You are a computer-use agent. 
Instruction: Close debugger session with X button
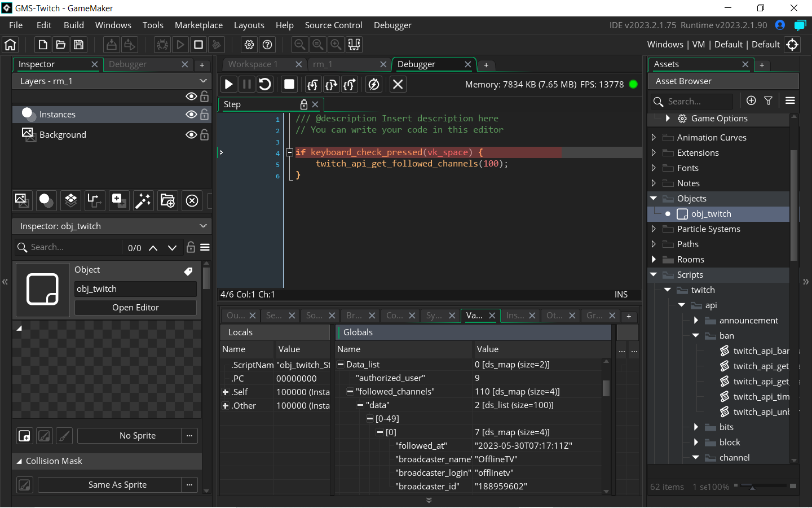pos(398,84)
